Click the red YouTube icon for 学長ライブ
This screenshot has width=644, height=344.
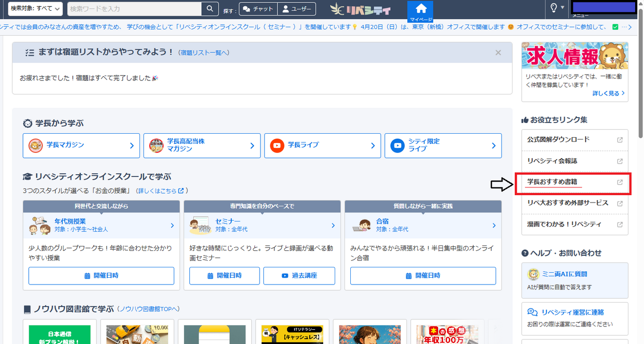277,145
